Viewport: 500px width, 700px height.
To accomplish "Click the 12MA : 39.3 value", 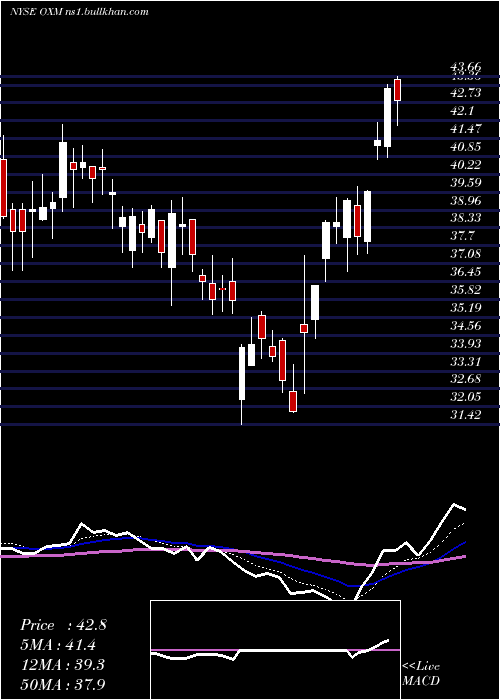I will tap(62, 664).
